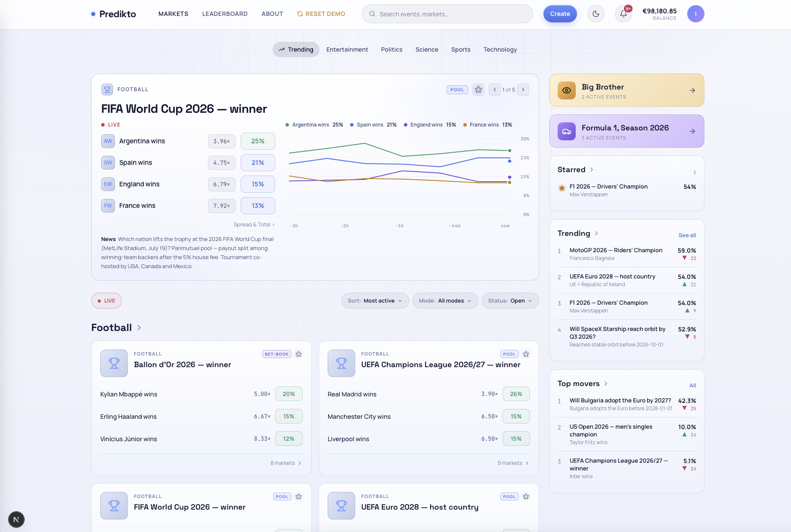Go to previous featured event arrow
The width and height of the screenshot is (791, 532).
pyautogui.click(x=495, y=90)
